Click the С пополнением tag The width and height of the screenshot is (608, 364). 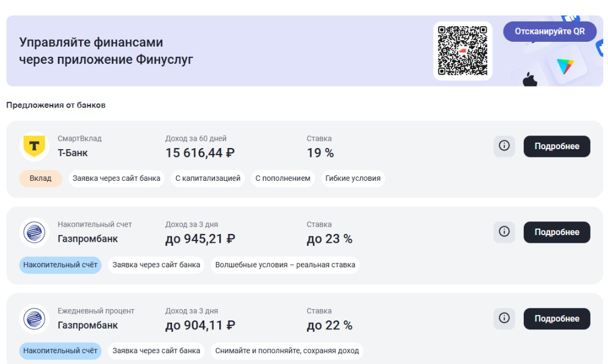tap(282, 178)
